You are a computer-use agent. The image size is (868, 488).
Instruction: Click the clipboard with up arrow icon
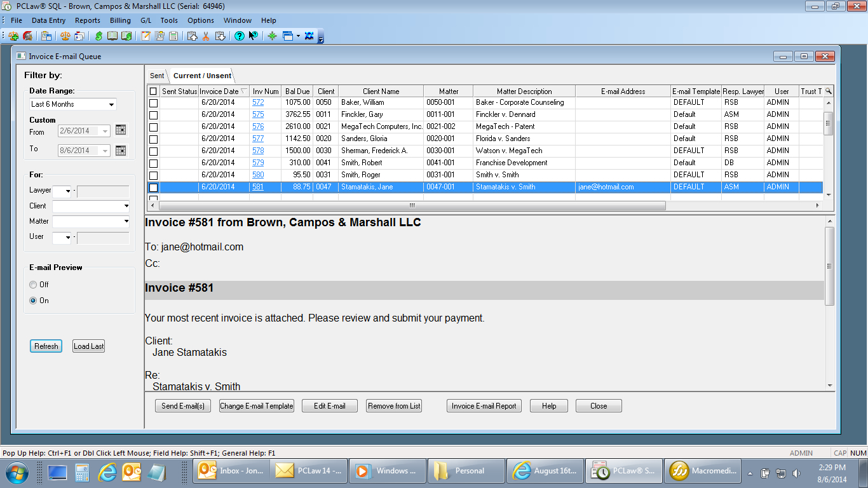click(x=192, y=36)
